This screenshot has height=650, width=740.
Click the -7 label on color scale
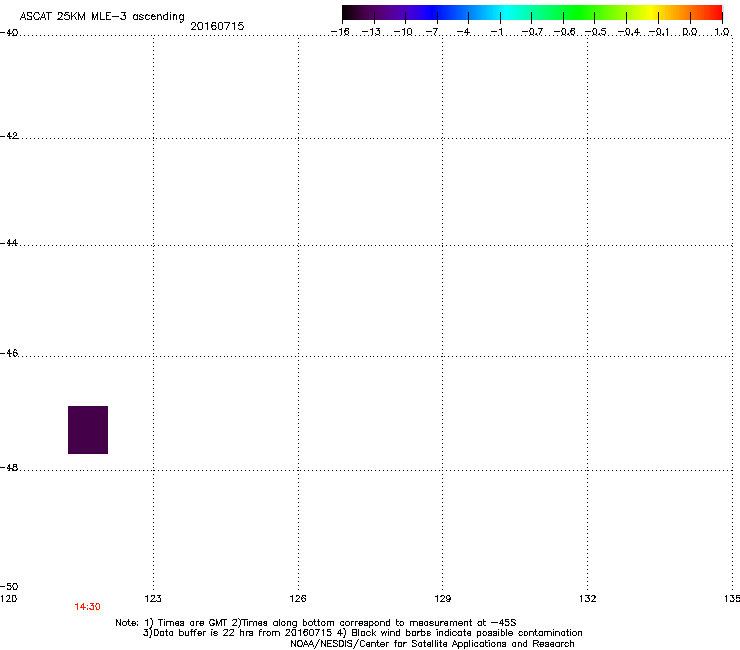[x=432, y=32]
